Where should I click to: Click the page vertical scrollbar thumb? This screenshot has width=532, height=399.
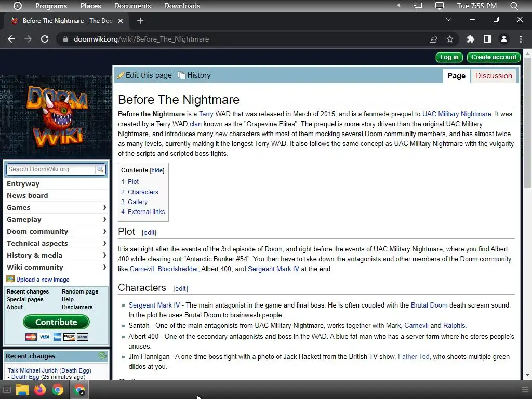pyautogui.click(x=527, y=122)
